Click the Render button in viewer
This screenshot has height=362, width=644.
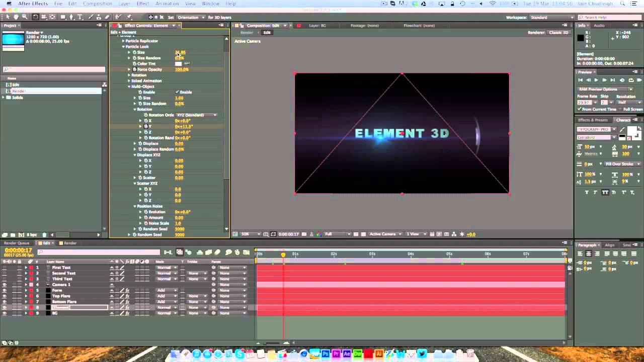point(247,33)
